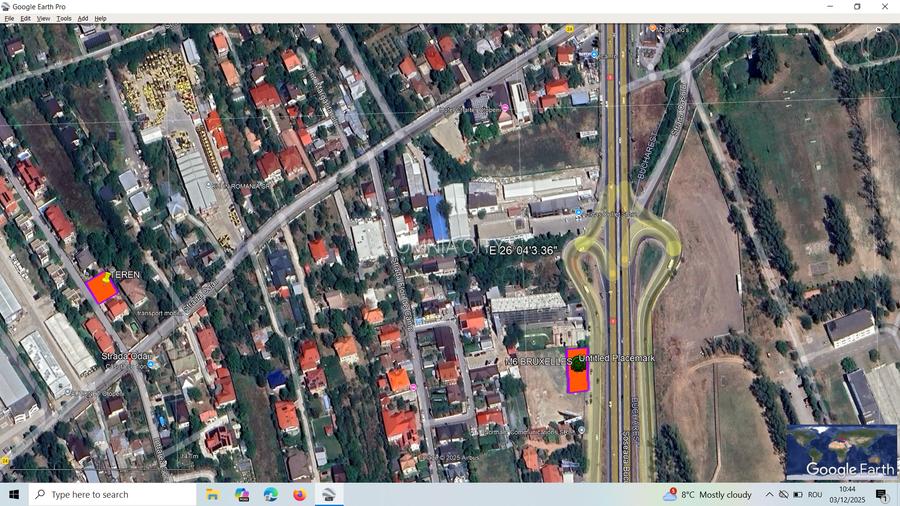Image resolution: width=900 pixels, height=506 pixels.
Task: Click the yellow pushpin of TEREN placemark
Action: [x=107, y=274]
